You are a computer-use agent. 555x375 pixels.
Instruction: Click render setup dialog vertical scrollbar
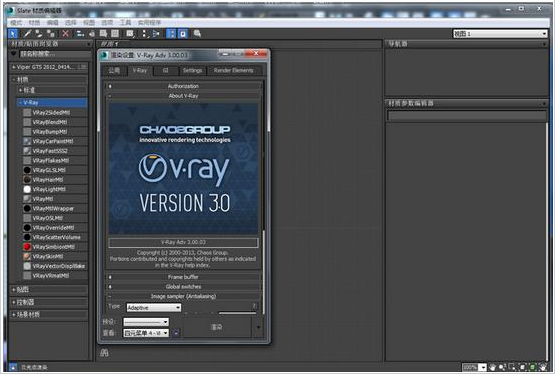click(264, 273)
